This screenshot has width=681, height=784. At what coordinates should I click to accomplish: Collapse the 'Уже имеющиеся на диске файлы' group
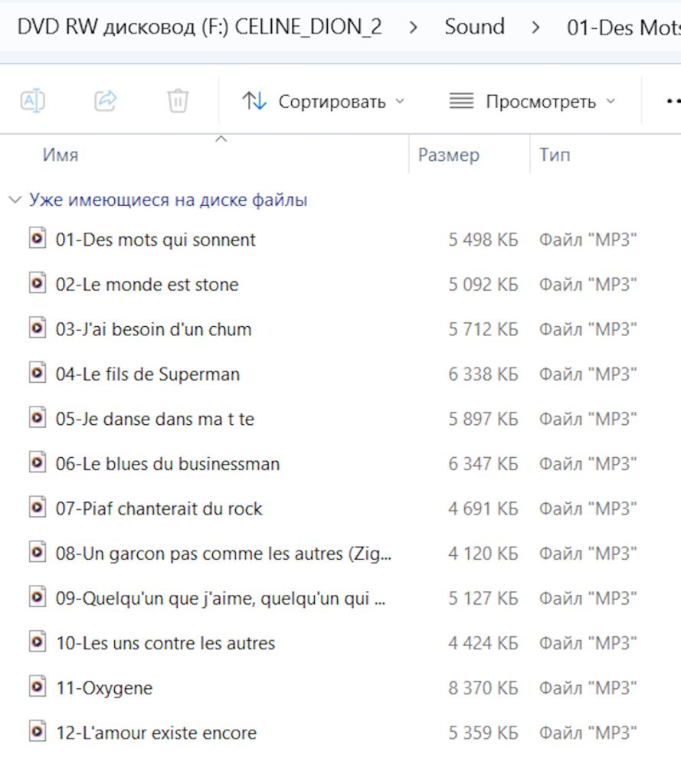pos(15,200)
